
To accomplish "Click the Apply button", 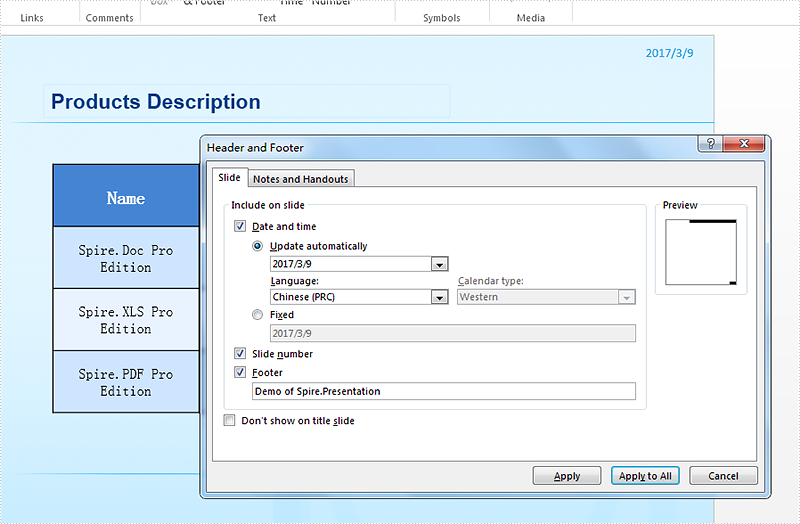I will coord(567,476).
